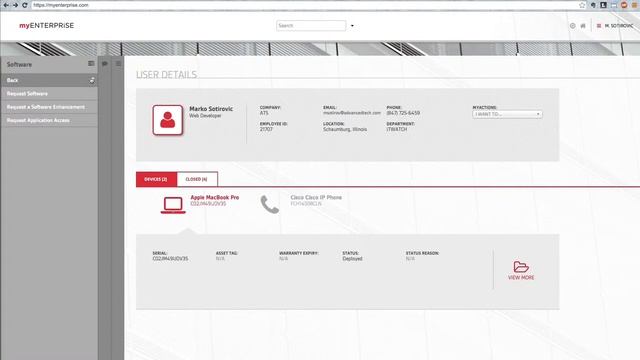Click the circular help icon in header
The width and height of the screenshot is (640, 360).
(573, 26)
